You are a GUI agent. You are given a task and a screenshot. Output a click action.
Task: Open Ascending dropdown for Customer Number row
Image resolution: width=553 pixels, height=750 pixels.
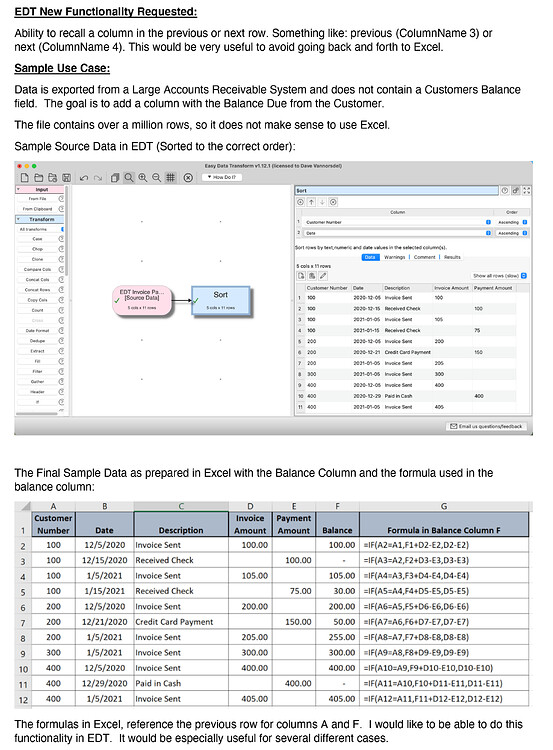coord(512,222)
